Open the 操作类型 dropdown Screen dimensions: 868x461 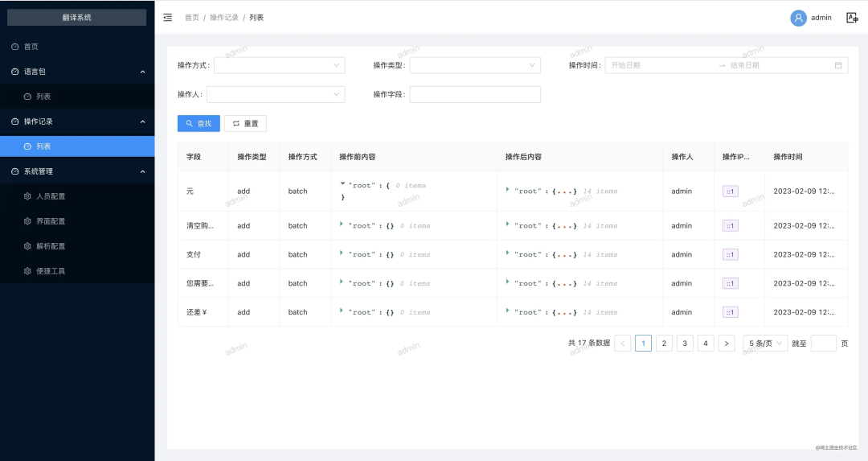[x=475, y=65]
